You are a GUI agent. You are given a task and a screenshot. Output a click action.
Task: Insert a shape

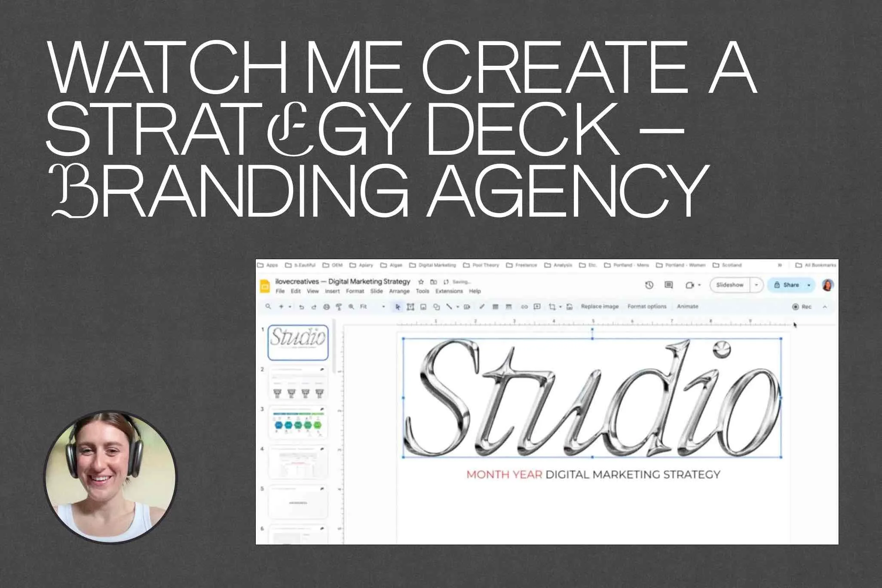pos(436,306)
